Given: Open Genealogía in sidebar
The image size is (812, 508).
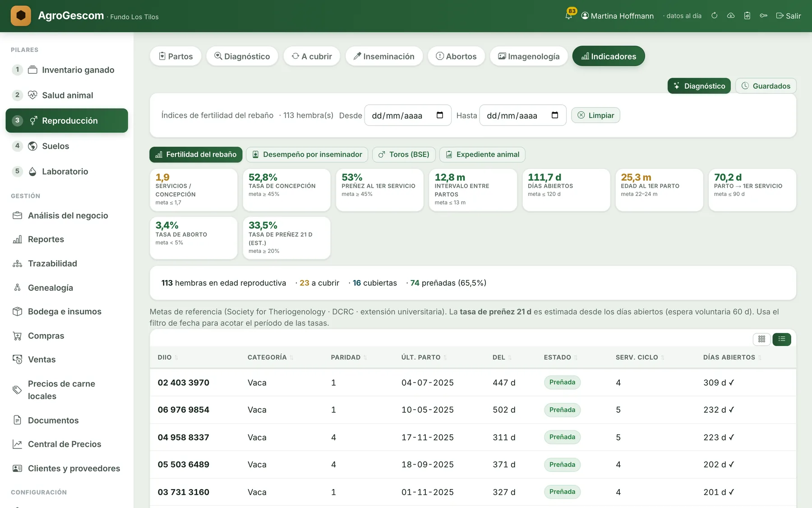Looking at the screenshot, I should [67, 288].
